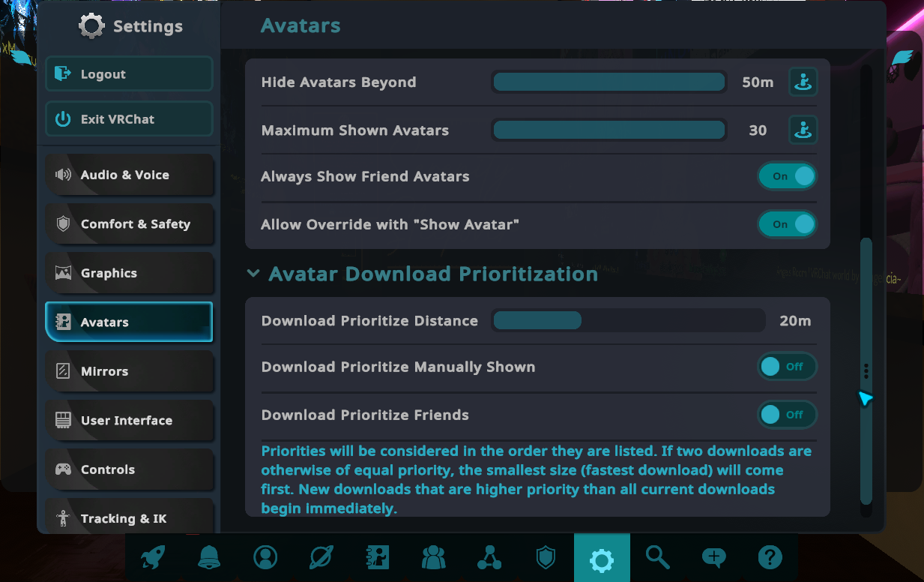This screenshot has width=924, height=582.
Task: Reset Hide Avatars Beyond to default
Action: point(803,82)
